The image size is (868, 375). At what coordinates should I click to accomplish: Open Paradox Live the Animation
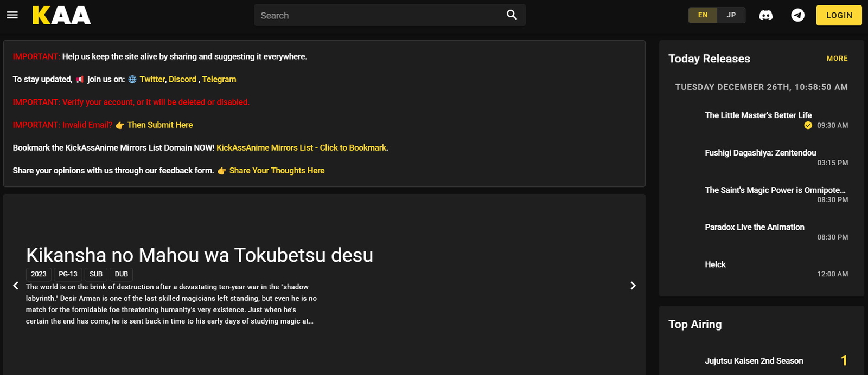coord(755,227)
